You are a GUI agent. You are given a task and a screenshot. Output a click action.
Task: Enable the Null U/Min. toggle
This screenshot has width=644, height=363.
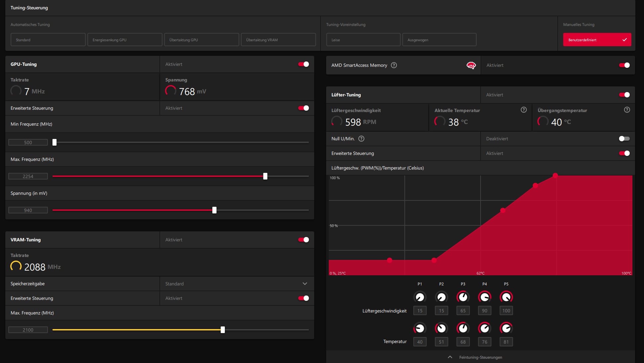pyautogui.click(x=624, y=139)
